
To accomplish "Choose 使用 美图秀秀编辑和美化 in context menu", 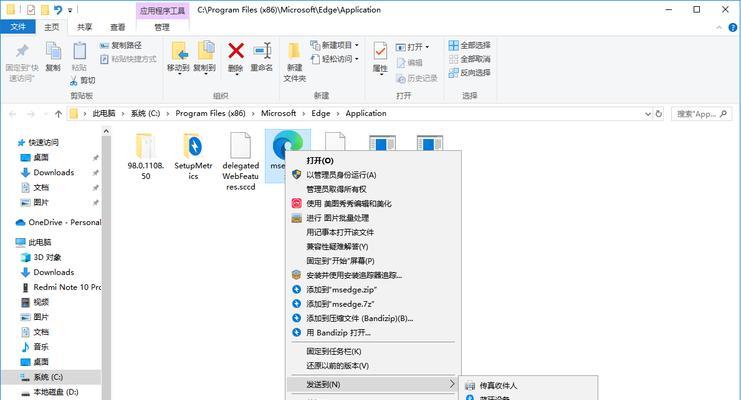I will [x=371, y=204].
